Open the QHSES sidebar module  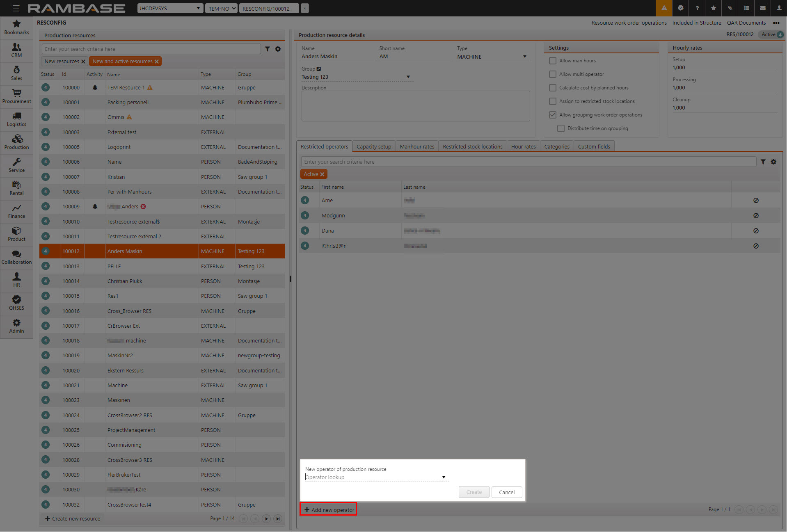(x=16, y=303)
